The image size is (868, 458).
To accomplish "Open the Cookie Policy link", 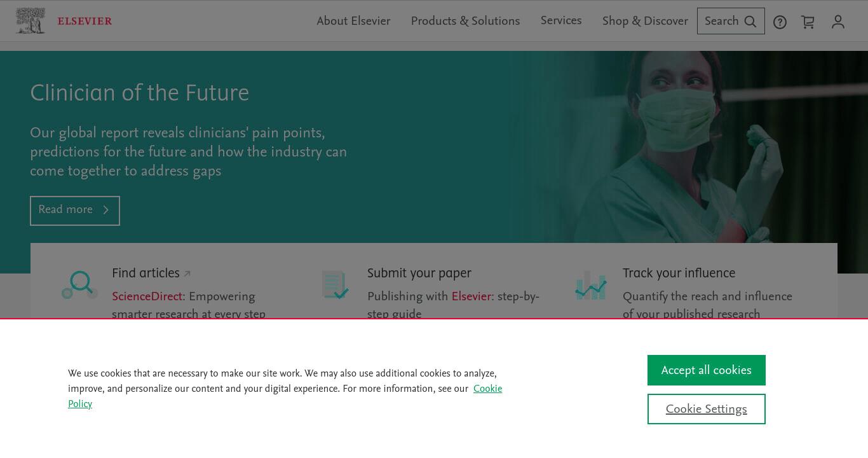I will click(x=487, y=389).
